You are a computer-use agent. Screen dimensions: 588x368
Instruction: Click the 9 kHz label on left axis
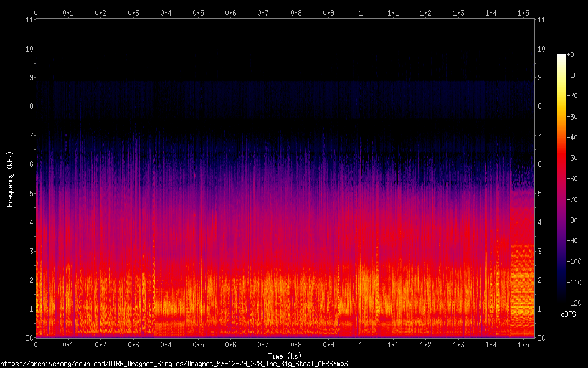coord(30,78)
